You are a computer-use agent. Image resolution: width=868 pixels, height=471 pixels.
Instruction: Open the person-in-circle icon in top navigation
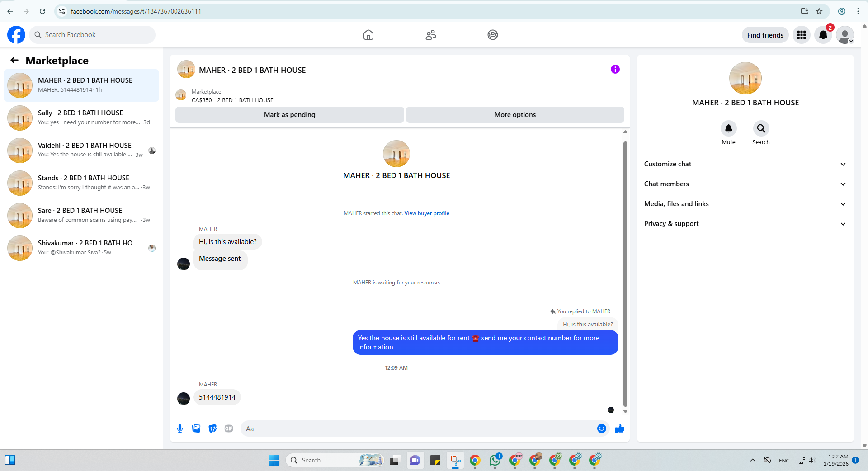(x=493, y=35)
